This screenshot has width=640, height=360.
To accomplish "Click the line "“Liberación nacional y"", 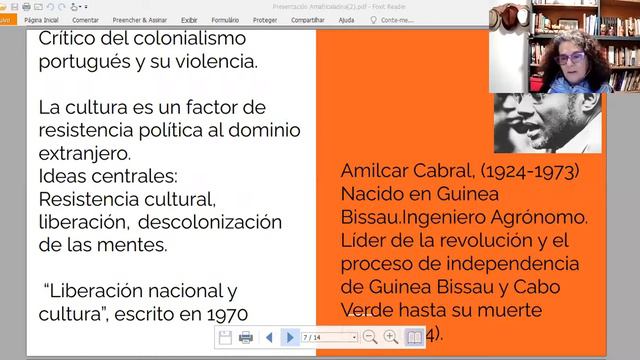I will click(140, 291).
